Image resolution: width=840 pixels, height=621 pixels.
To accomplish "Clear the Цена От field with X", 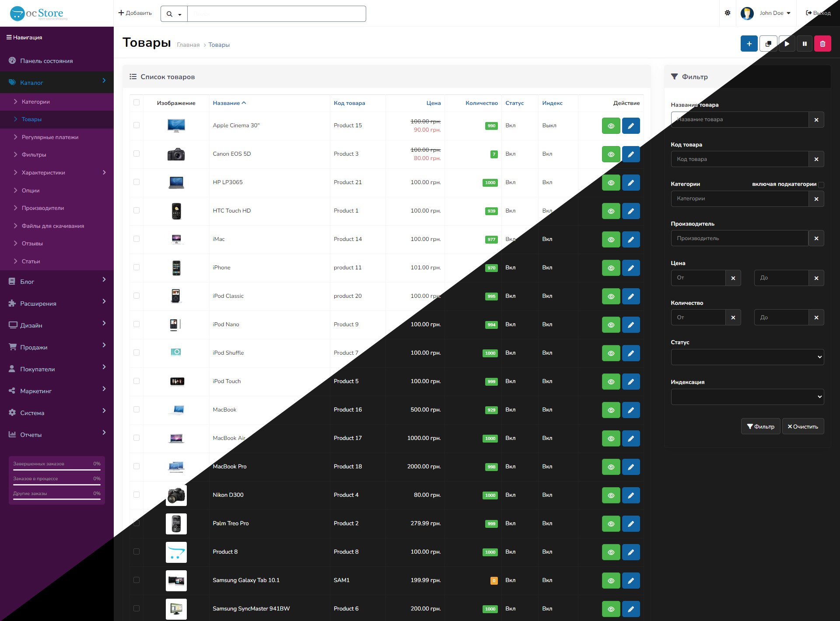I will [733, 278].
